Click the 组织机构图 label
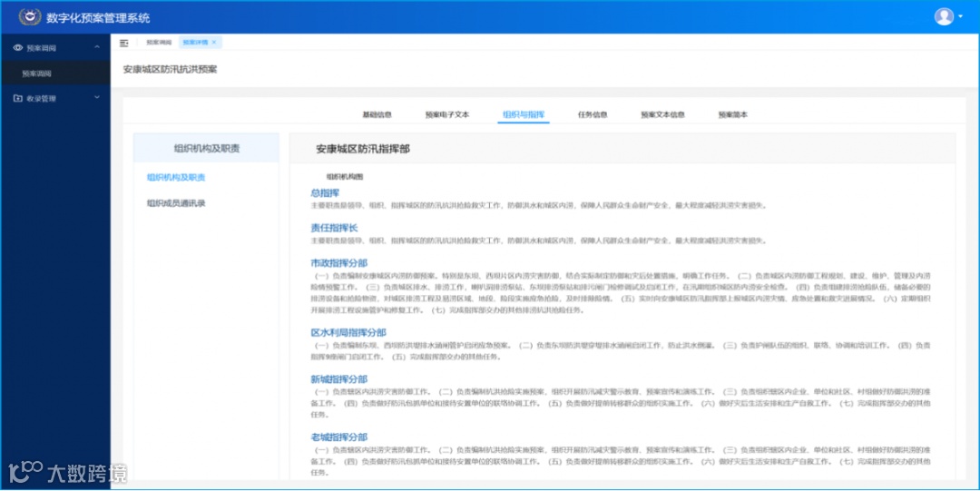The image size is (980, 491). tap(345, 177)
